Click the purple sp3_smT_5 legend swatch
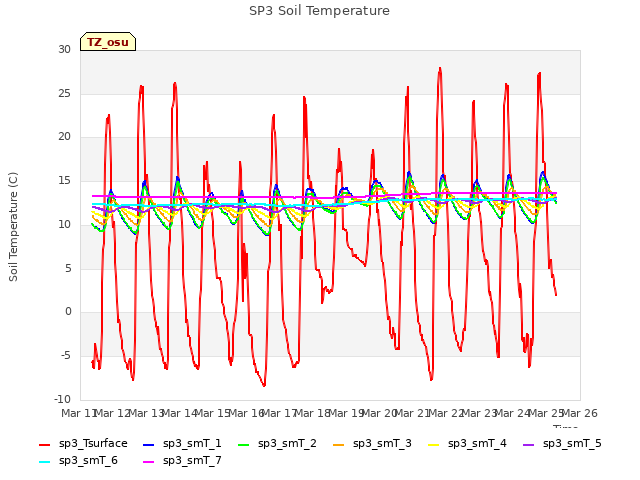The width and height of the screenshot is (640, 480). (x=529, y=444)
